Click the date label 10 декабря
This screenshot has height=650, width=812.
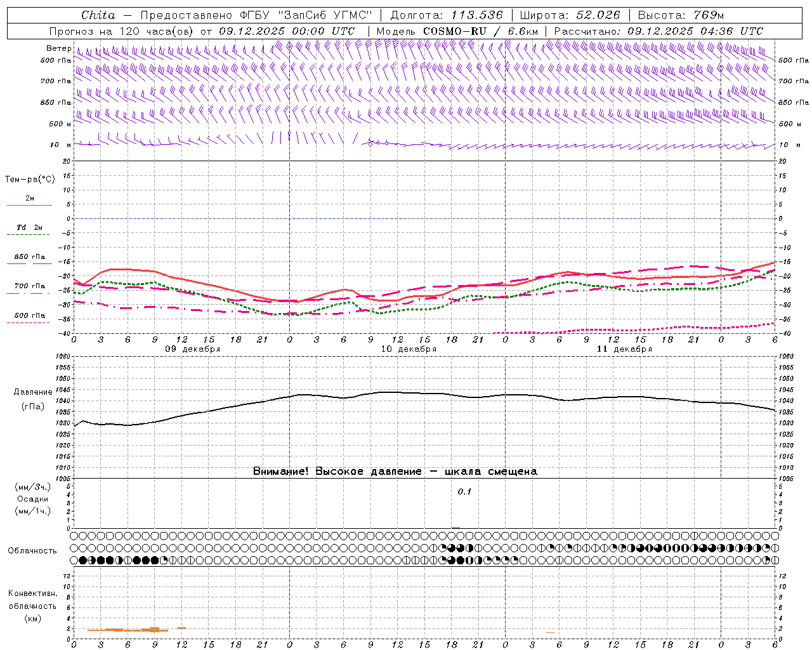pyautogui.click(x=409, y=349)
